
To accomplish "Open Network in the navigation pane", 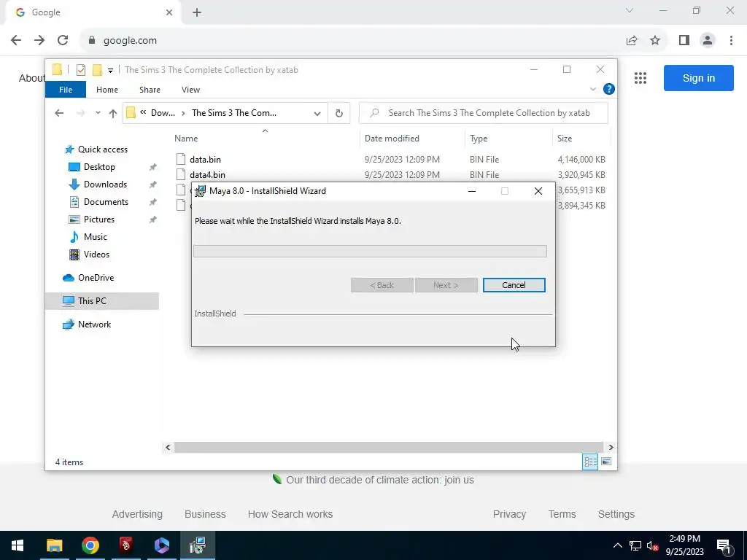I will [94, 324].
